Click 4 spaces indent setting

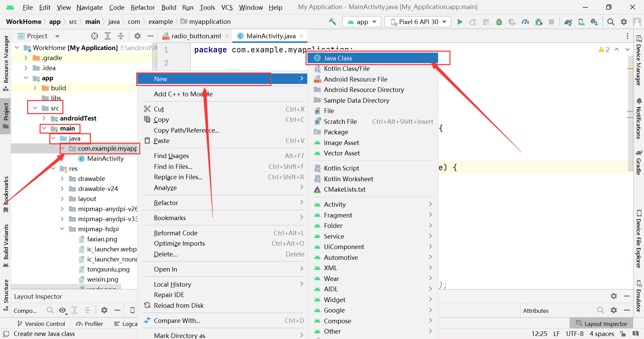[x=602, y=334]
